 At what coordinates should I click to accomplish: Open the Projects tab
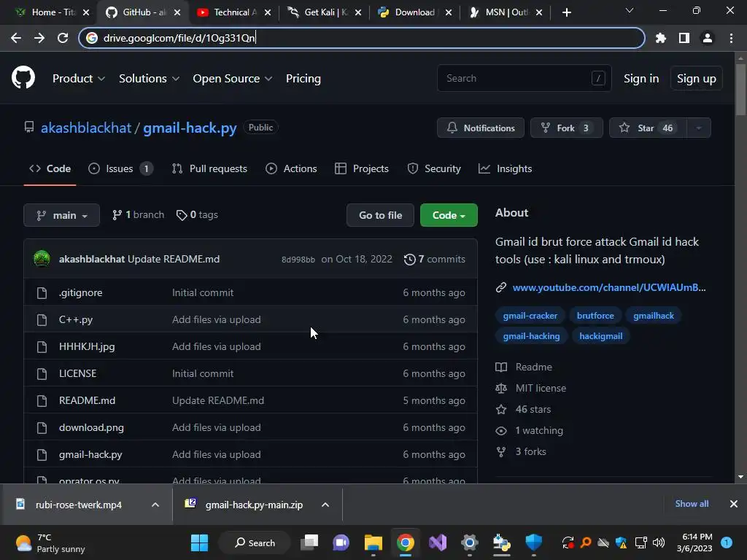362,168
